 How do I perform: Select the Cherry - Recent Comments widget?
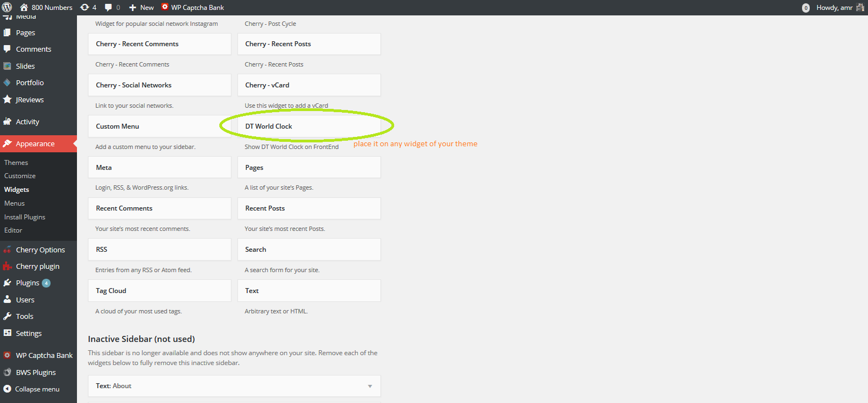click(159, 44)
